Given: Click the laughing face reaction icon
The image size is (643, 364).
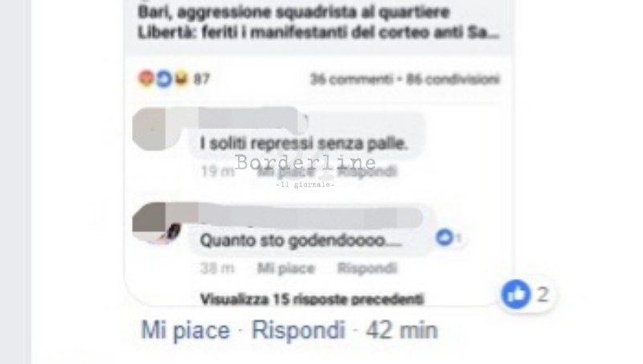Looking at the screenshot, I should pyautogui.click(x=181, y=78).
